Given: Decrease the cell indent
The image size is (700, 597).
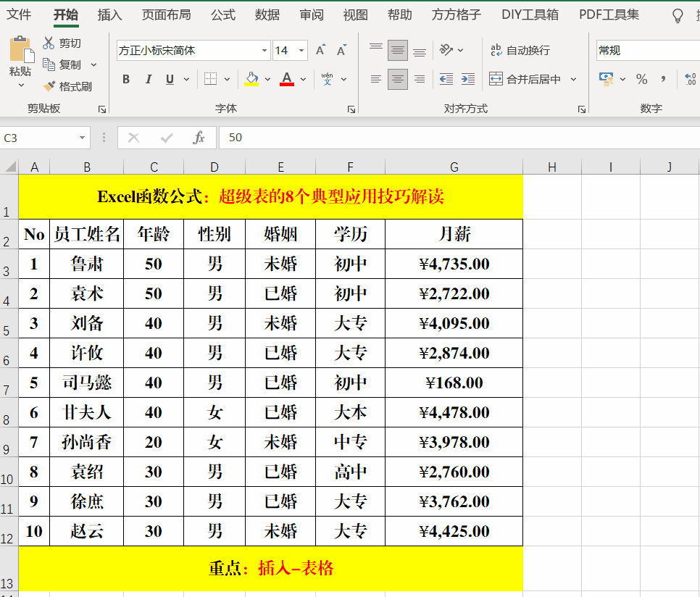Looking at the screenshot, I should pyautogui.click(x=446, y=79).
